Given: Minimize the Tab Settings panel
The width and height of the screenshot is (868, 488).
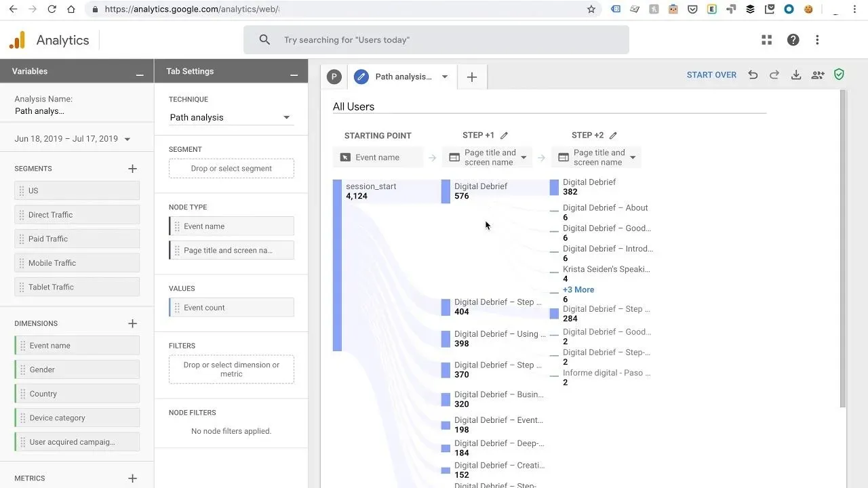Looking at the screenshot, I should 294,75.
